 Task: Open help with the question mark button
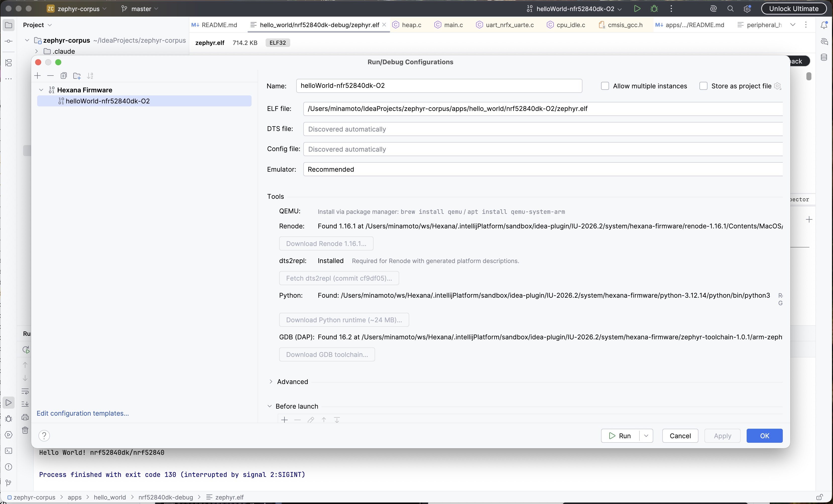[44, 436]
